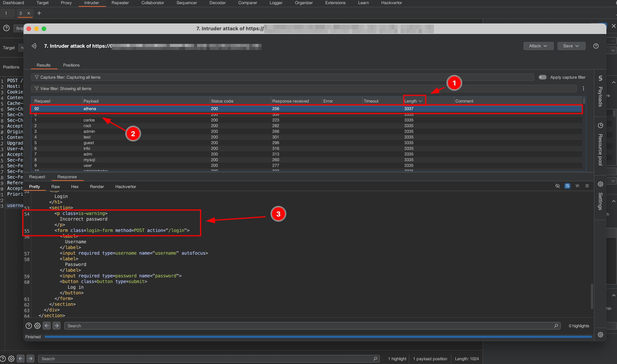Image resolution: width=617 pixels, height=364 pixels.
Task: Open the Proxy main tab
Action: click(66, 3)
